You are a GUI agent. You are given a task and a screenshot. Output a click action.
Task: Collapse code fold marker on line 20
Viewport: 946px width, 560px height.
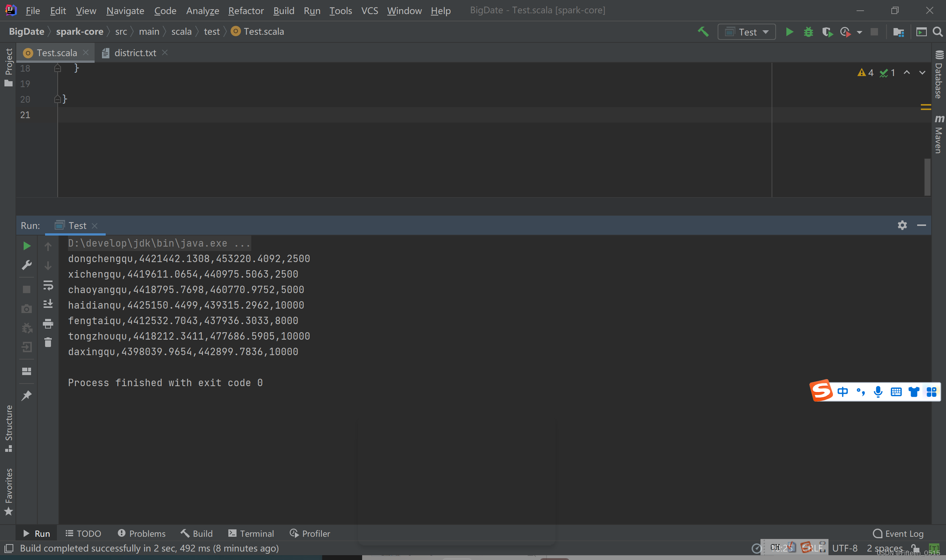[x=57, y=99]
